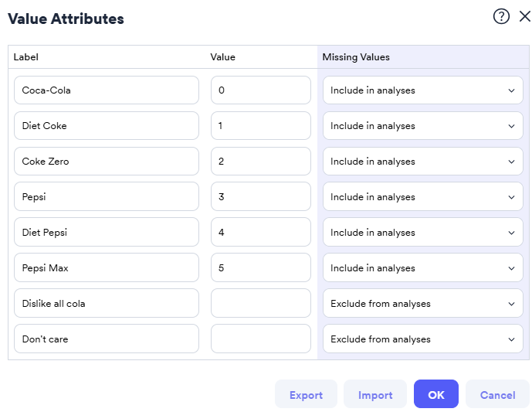Click the Missing Values column header
532x412 pixels.
(x=356, y=57)
